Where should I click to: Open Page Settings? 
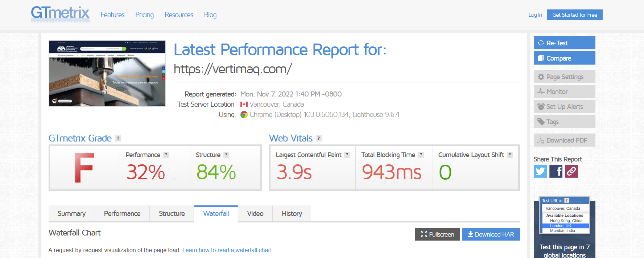click(565, 77)
